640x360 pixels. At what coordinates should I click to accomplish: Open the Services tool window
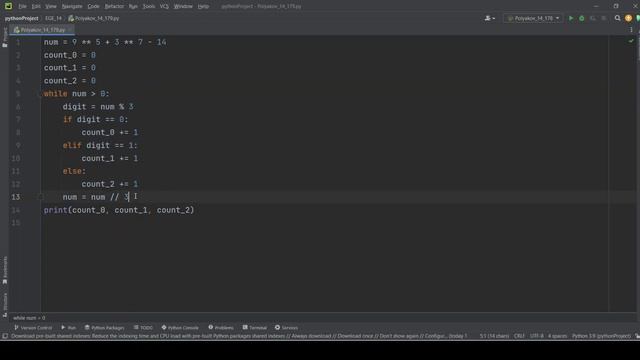[x=287, y=328]
